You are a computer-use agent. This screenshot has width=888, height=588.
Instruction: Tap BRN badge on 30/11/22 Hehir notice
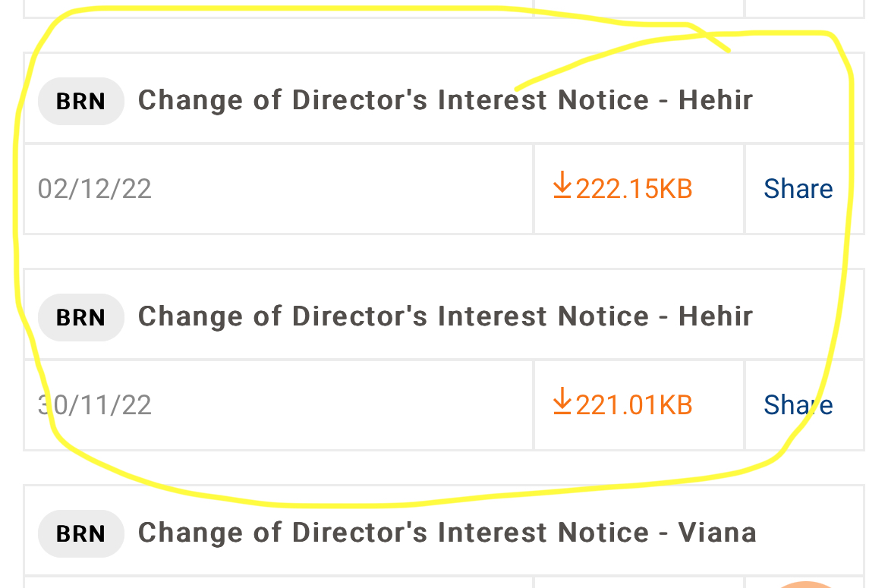pyautogui.click(x=80, y=317)
